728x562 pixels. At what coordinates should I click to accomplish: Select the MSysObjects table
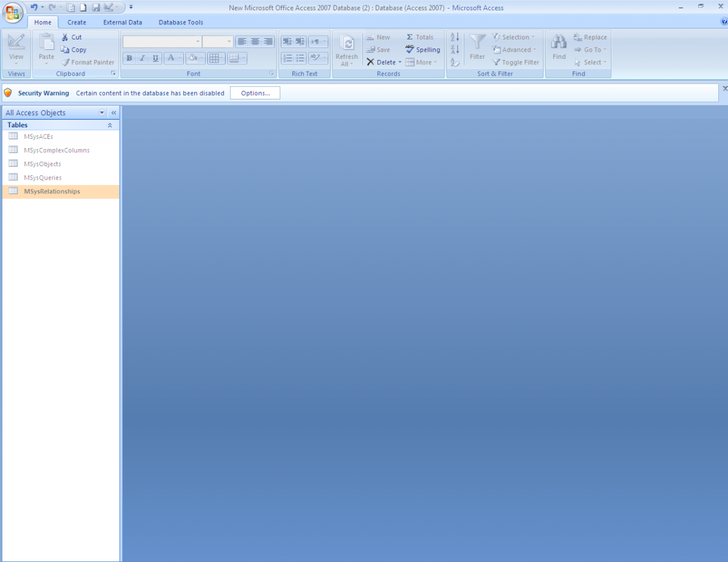(x=61, y=164)
